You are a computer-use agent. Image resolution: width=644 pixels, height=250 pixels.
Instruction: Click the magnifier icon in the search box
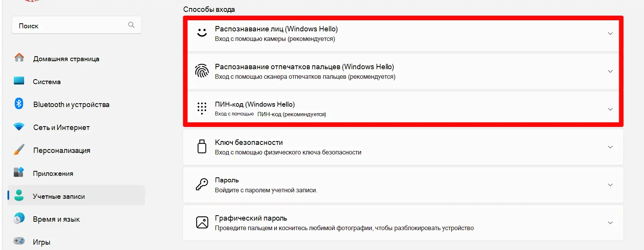click(131, 25)
